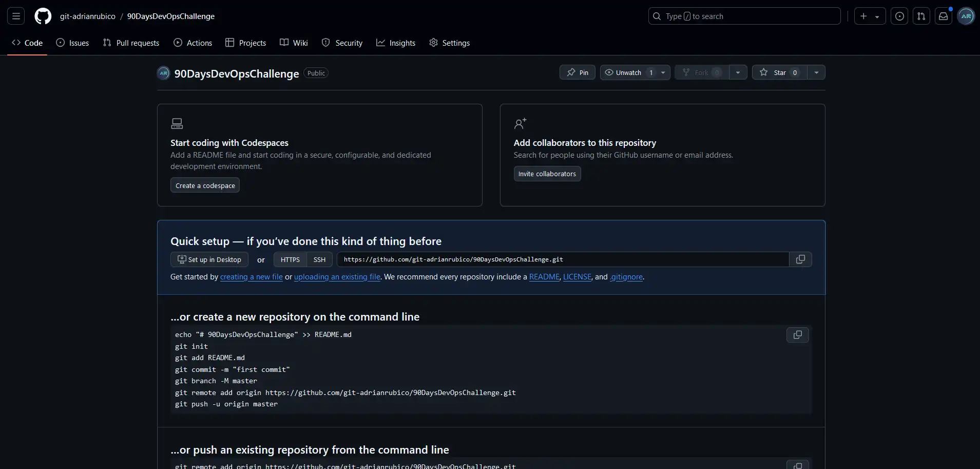Go to GitHub homepage via Octocat logo
Screen dimensions: 980x469
[43, 16]
